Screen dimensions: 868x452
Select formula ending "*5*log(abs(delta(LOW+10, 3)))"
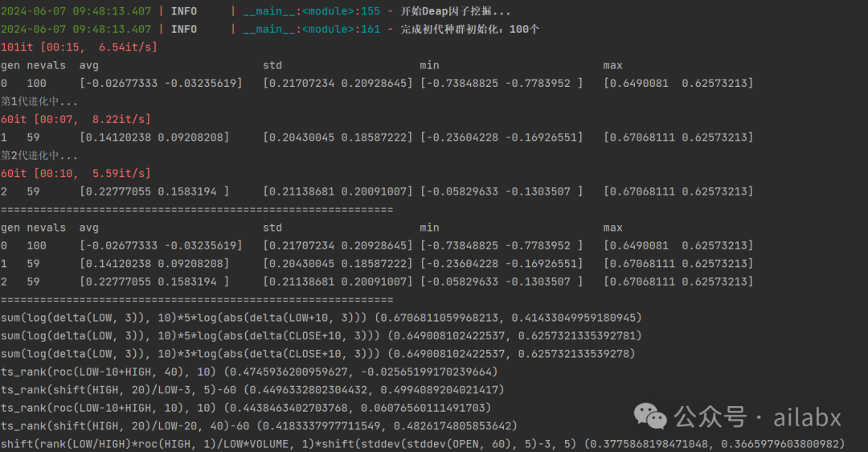(184, 318)
